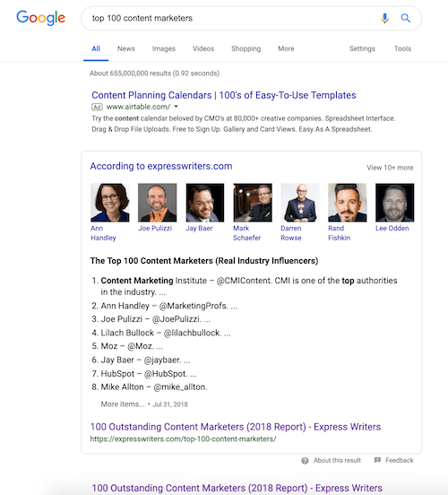Image resolution: width=448 pixels, height=495 pixels.
Task: Click 'More items...' below the list
Action: pyautogui.click(x=123, y=404)
